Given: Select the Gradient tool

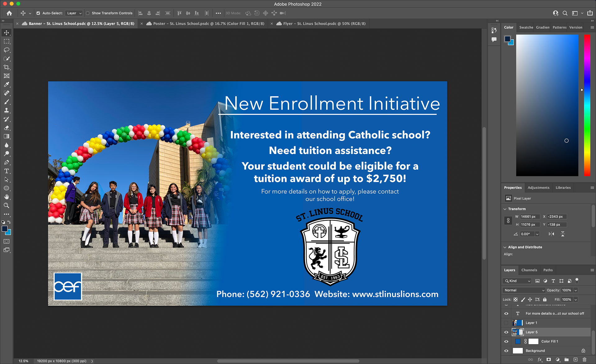Looking at the screenshot, I should pyautogui.click(x=7, y=137).
